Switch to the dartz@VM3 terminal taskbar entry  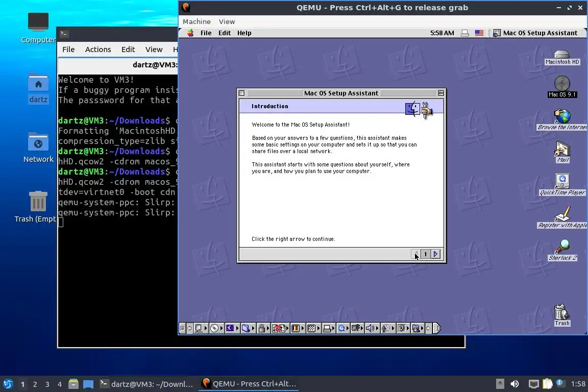point(146,384)
